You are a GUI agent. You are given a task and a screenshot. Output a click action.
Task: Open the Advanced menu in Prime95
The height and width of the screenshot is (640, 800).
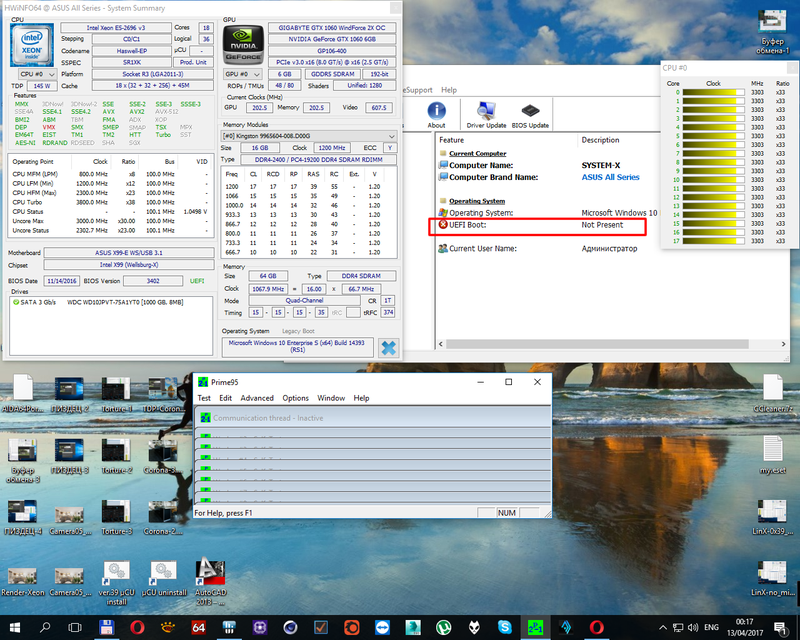pyautogui.click(x=257, y=398)
